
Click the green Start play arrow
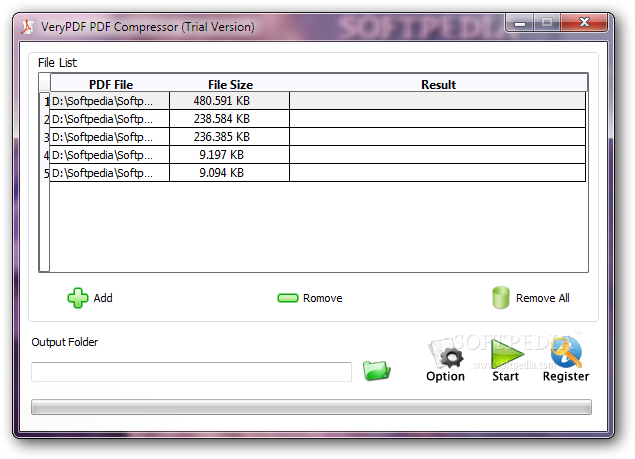506,353
